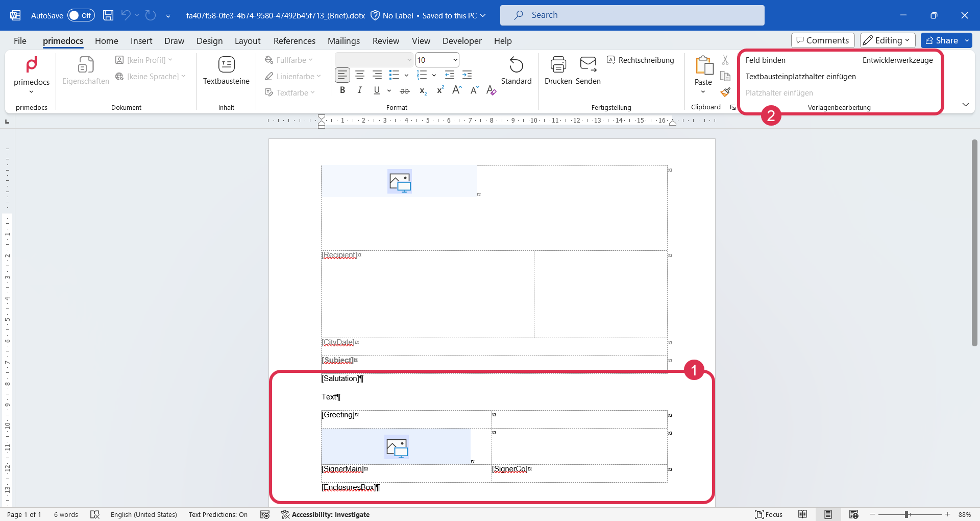The width and height of the screenshot is (980, 521).
Task: Open Editing mode dropdown
Action: tap(888, 40)
